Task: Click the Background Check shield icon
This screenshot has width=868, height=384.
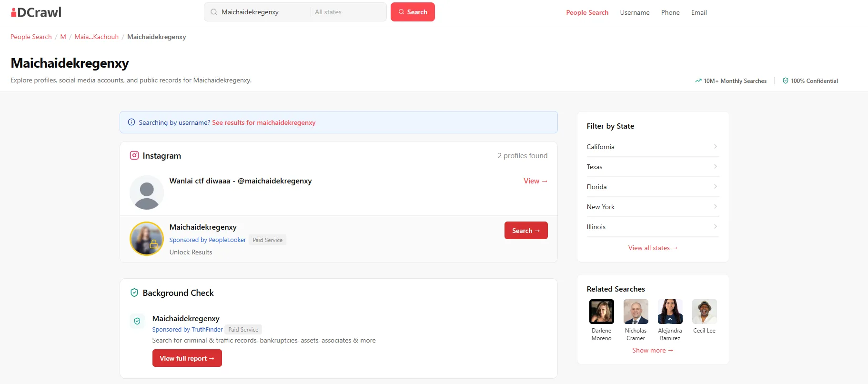Action: coord(134,293)
